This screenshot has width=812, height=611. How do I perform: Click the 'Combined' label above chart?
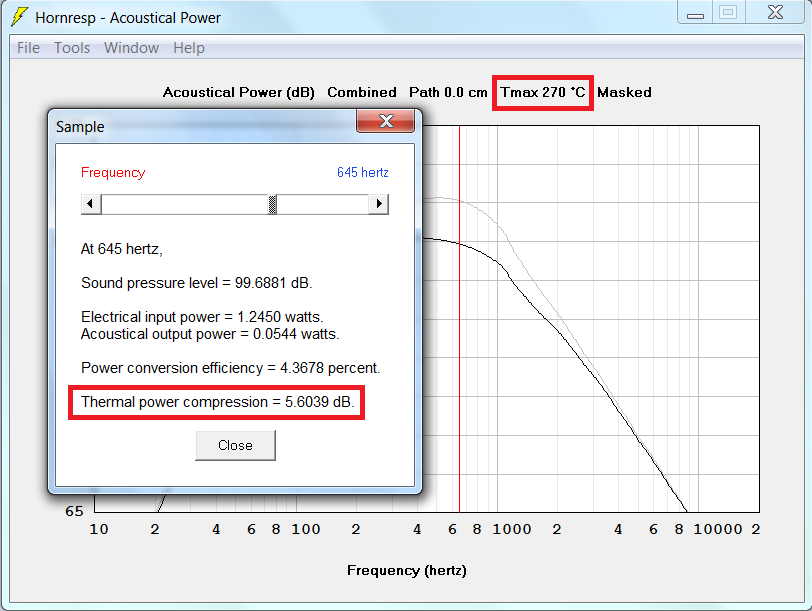[361, 92]
